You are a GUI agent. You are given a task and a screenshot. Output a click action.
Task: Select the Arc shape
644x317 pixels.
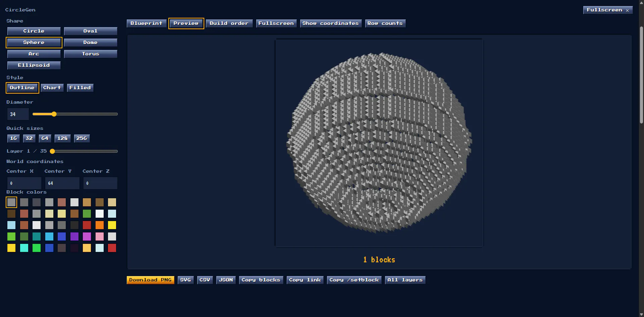click(34, 54)
